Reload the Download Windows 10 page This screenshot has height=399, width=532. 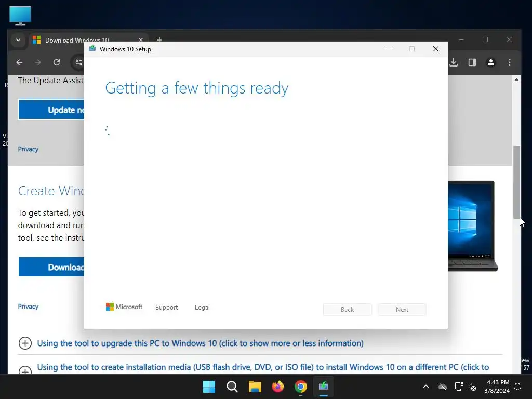click(57, 62)
